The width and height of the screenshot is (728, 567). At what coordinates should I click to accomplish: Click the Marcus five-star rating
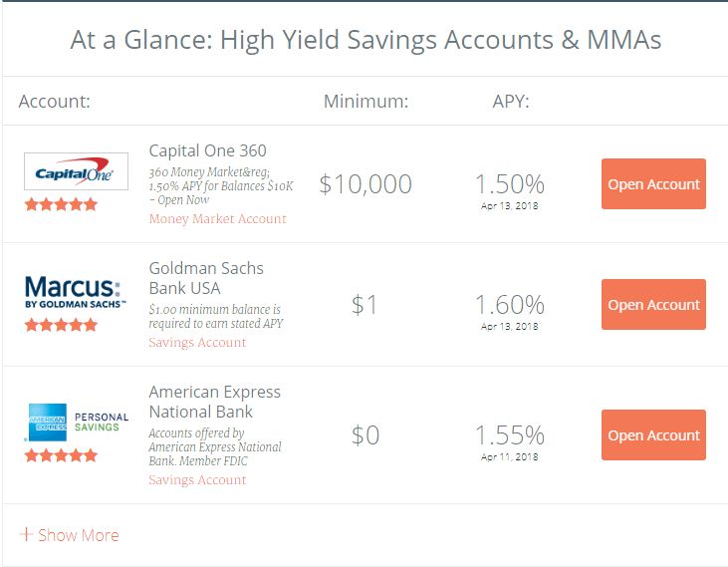[61, 325]
